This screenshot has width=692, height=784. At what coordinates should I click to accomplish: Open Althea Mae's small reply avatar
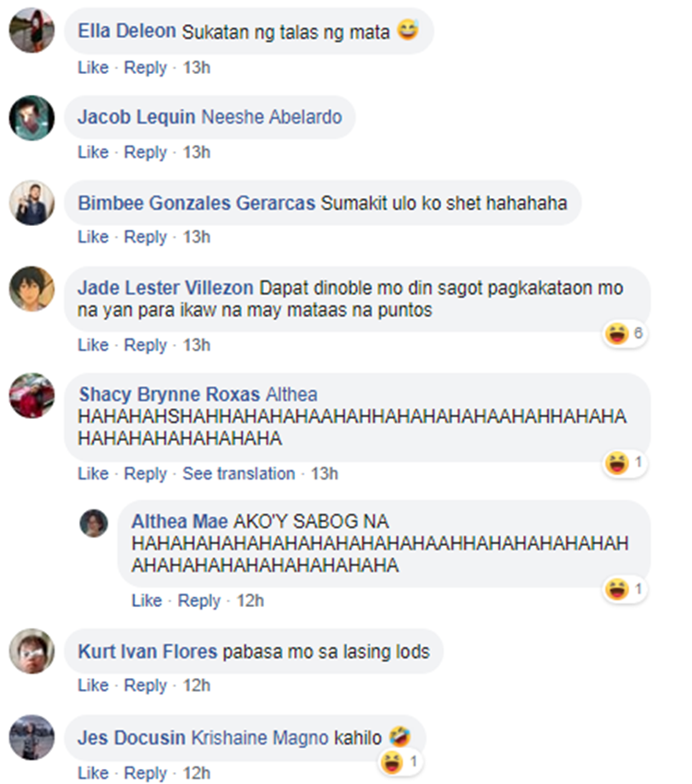[x=94, y=523]
